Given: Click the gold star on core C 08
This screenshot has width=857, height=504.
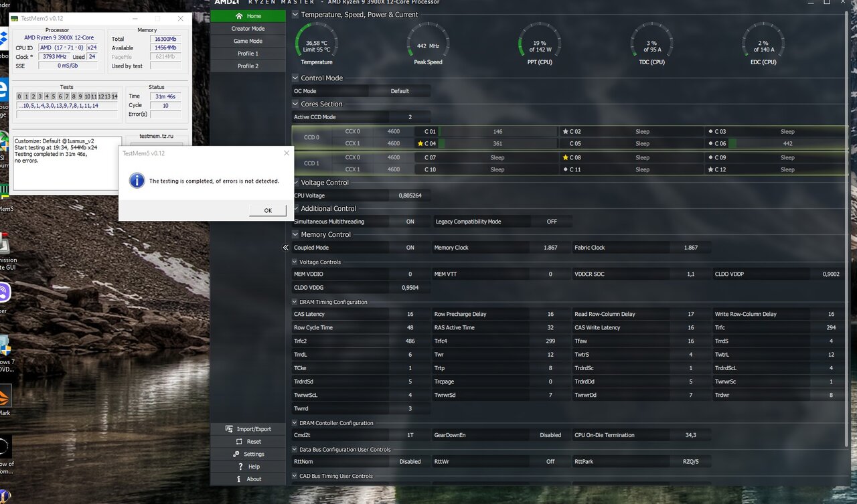Looking at the screenshot, I should pyautogui.click(x=566, y=157).
